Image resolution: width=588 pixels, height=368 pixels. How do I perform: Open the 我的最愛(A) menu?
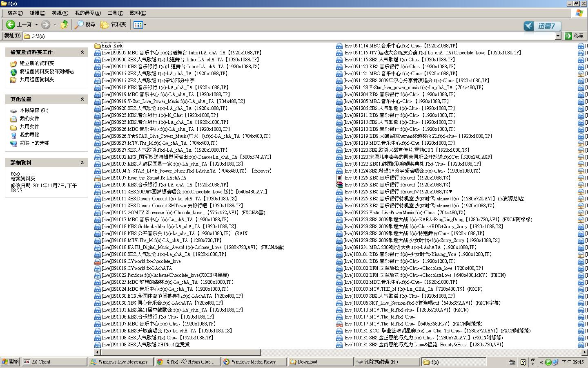point(88,13)
